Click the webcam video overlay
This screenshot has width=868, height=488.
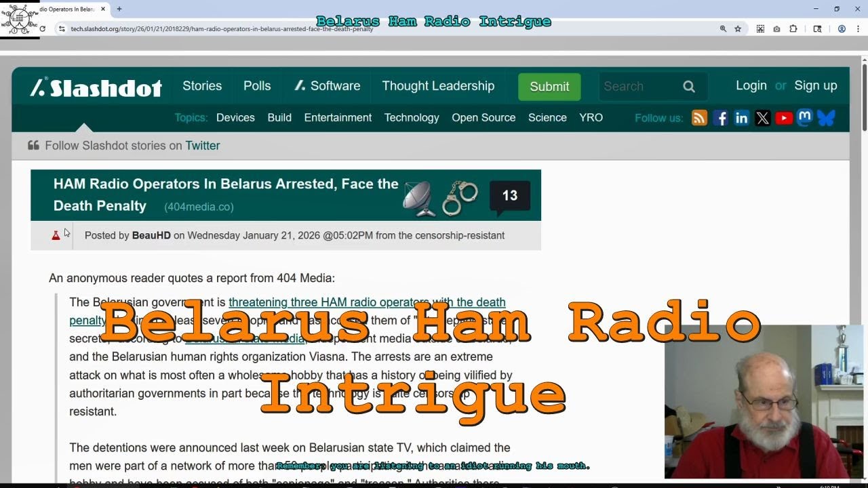765,402
